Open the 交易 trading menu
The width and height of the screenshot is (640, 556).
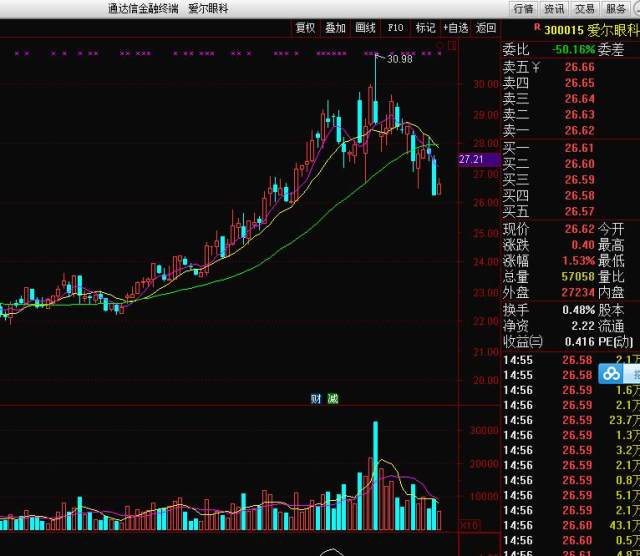click(x=584, y=8)
